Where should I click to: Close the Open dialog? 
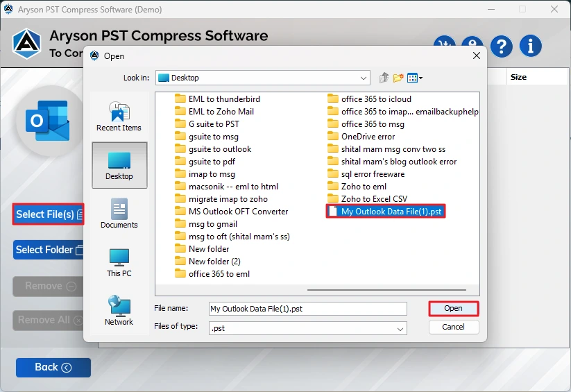477,56
